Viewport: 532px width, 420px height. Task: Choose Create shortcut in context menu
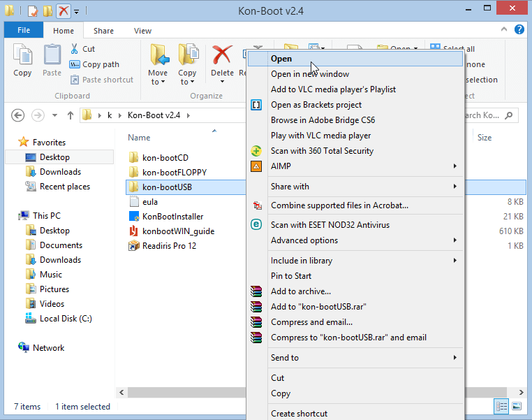[x=355, y=413]
